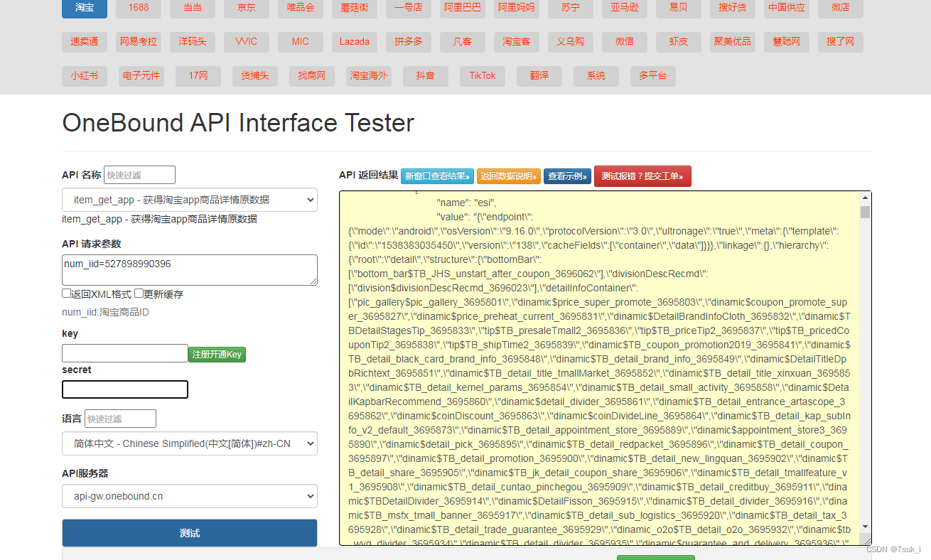931x560 pixels.
Task: Open the 小红书 tab
Action: (85, 76)
